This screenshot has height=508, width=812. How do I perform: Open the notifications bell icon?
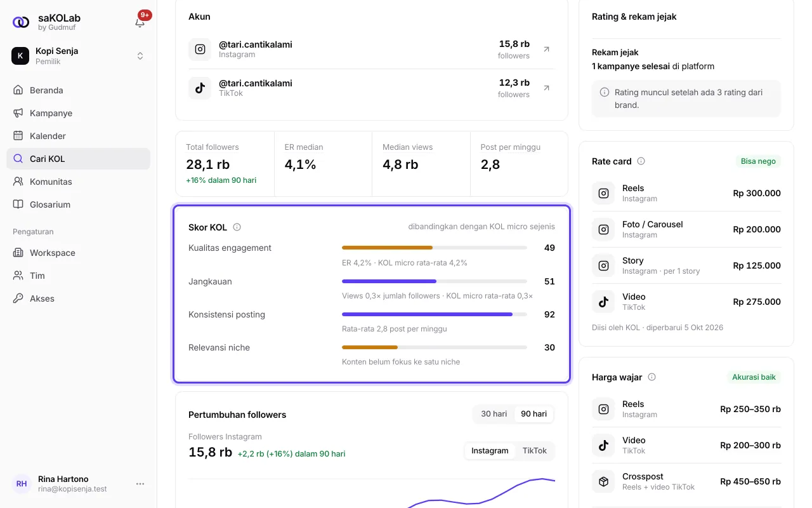140,22
